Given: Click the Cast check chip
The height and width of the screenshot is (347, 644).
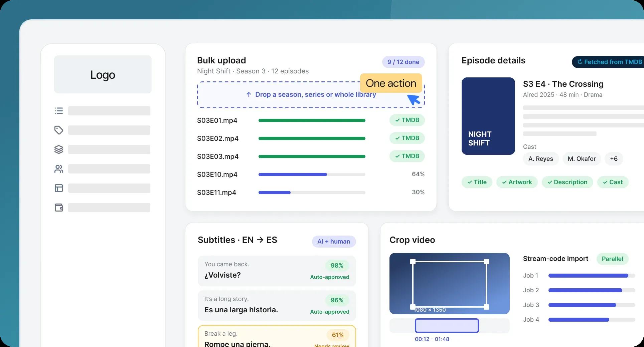Looking at the screenshot, I should (x=613, y=182).
